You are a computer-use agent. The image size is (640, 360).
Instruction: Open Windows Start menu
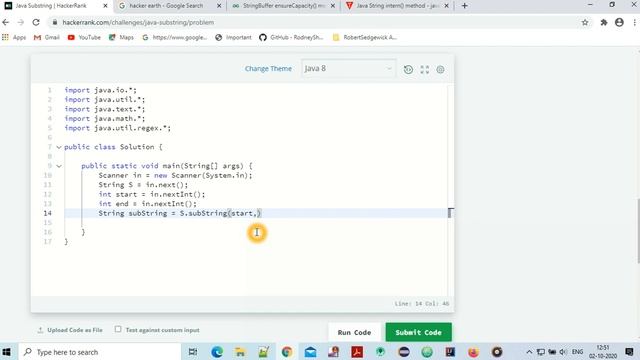click(x=7, y=352)
